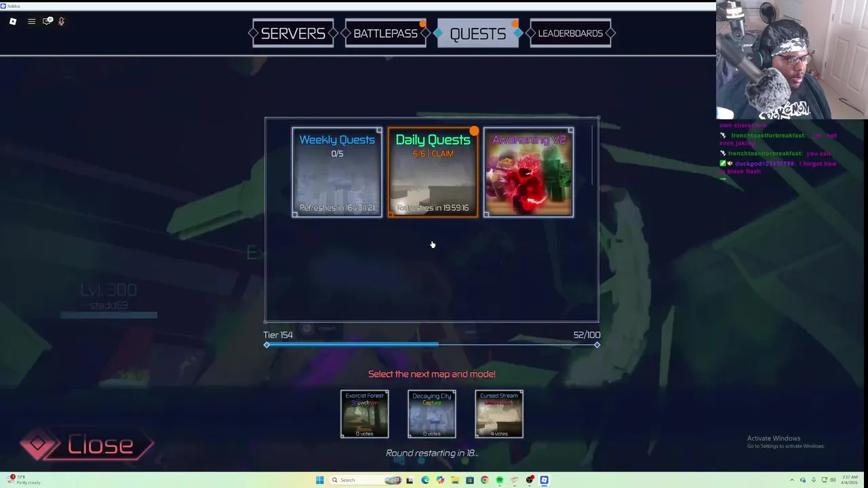
Task: Switch to the SERVERS tab
Action: tap(293, 33)
